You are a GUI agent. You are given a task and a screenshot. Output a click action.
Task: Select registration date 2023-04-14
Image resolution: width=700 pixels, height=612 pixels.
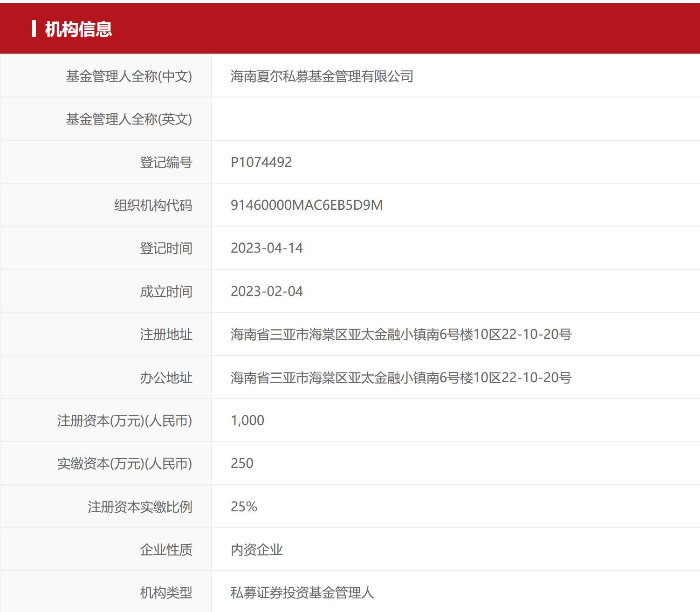click(x=267, y=248)
